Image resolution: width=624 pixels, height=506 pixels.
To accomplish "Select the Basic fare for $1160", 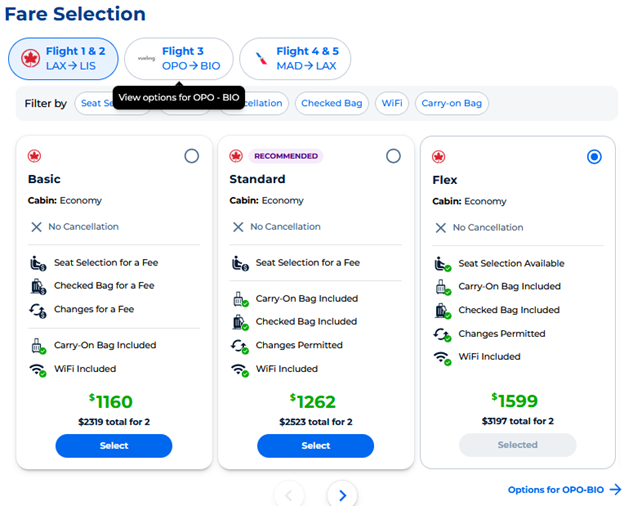I will pyautogui.click(x=114, y=445).
